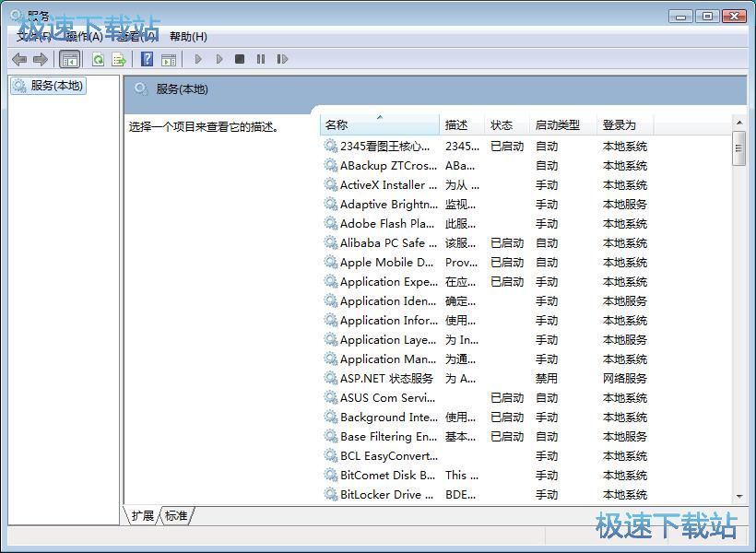Click the scrollbar down arrow
756x553 pixels.
(x=739, y=496)
